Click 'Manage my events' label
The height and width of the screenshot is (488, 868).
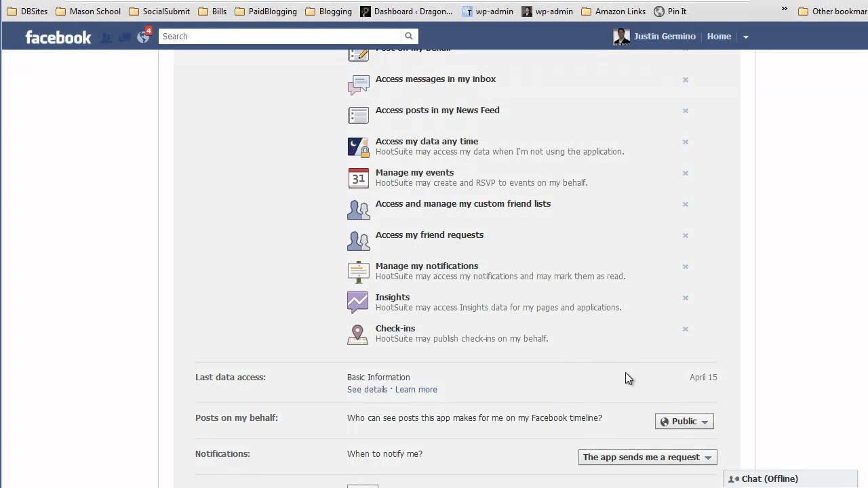point(414,173)
